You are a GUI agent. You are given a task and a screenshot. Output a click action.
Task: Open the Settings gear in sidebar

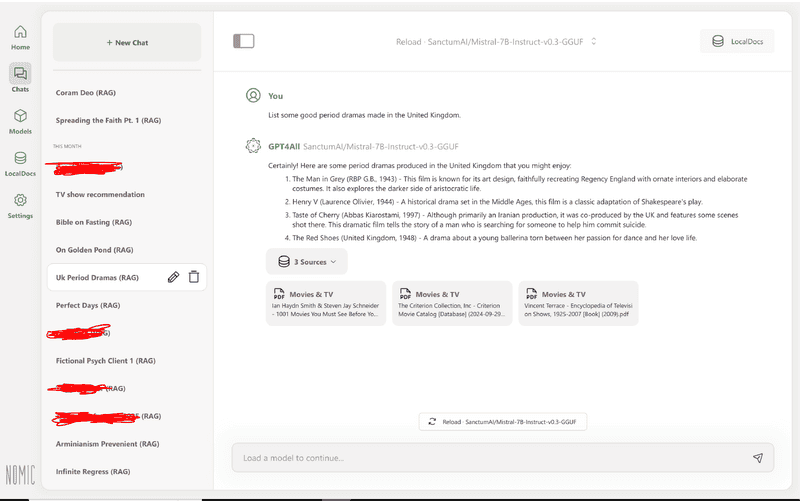tap(20, 206)
